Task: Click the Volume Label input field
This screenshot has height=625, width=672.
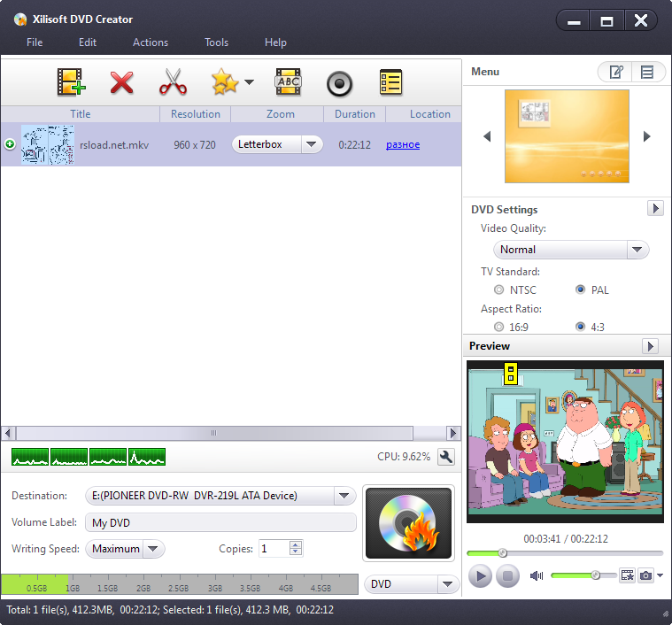Action: pos(220,522)
